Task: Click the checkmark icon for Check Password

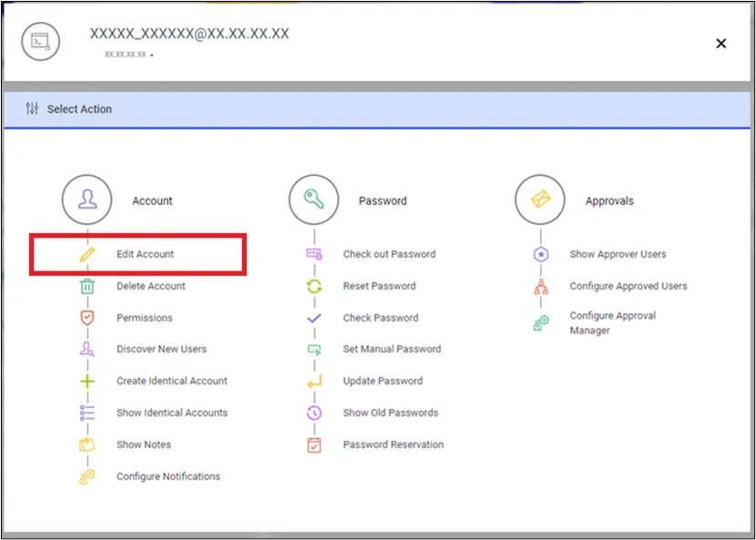Action: click(314, 318)
